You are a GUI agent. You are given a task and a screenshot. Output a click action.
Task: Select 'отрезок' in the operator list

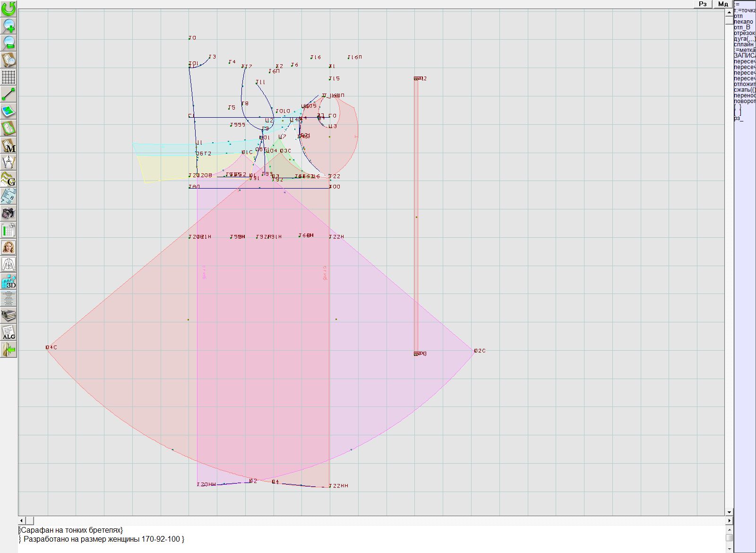(744, 33)
